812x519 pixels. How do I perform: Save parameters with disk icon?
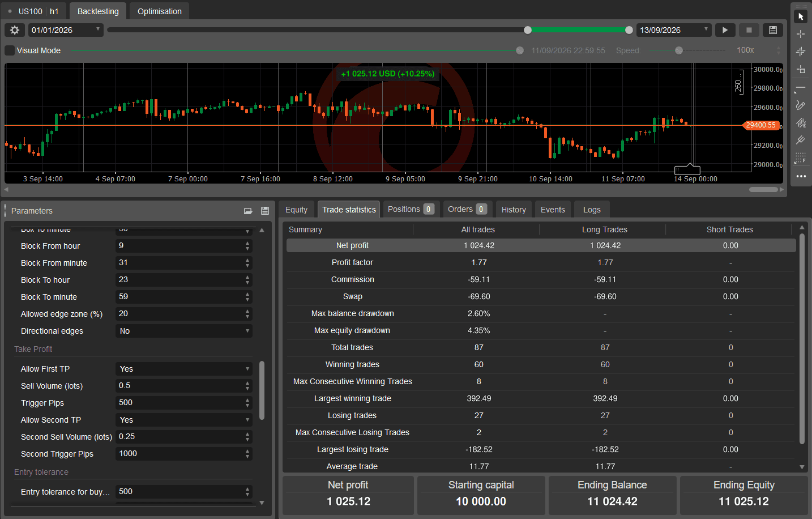click(264, 211)
